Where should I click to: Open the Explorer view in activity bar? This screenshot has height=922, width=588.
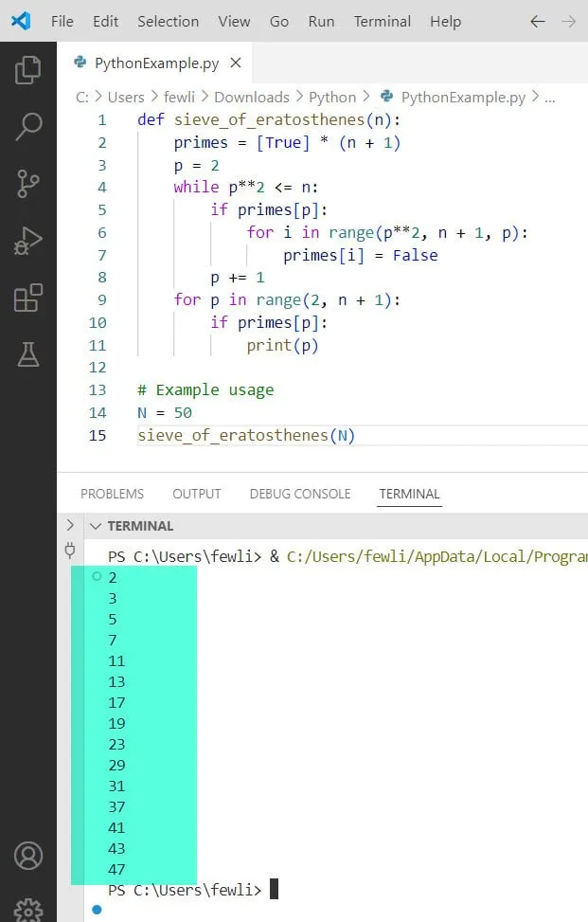click(28, 69)
